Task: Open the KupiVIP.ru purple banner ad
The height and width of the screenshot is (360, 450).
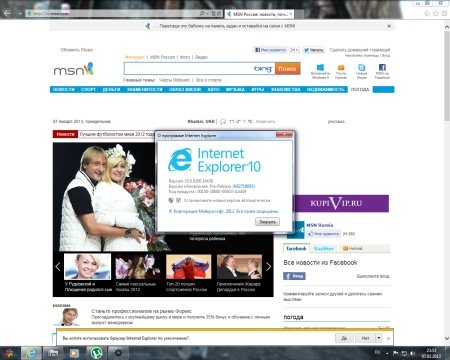Action: 341,203
